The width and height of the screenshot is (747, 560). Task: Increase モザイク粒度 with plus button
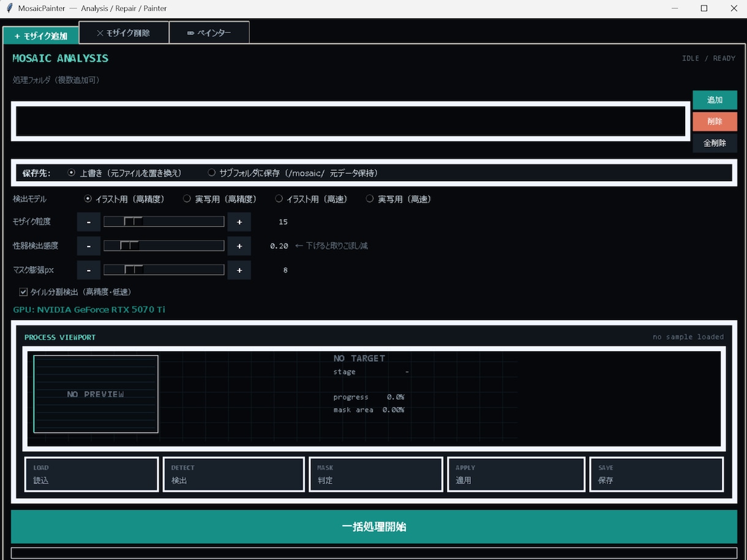[239, 222]
